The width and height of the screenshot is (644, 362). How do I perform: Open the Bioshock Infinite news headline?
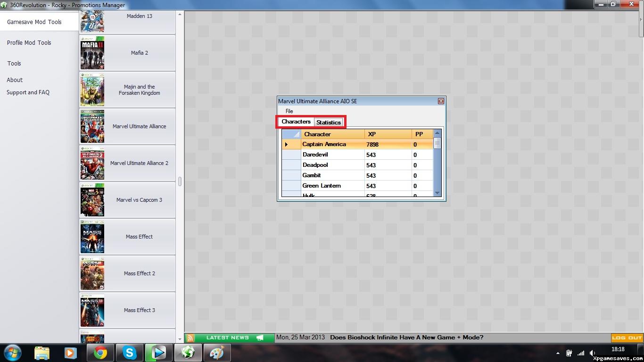pyautogui.click(x=406, y=337)
